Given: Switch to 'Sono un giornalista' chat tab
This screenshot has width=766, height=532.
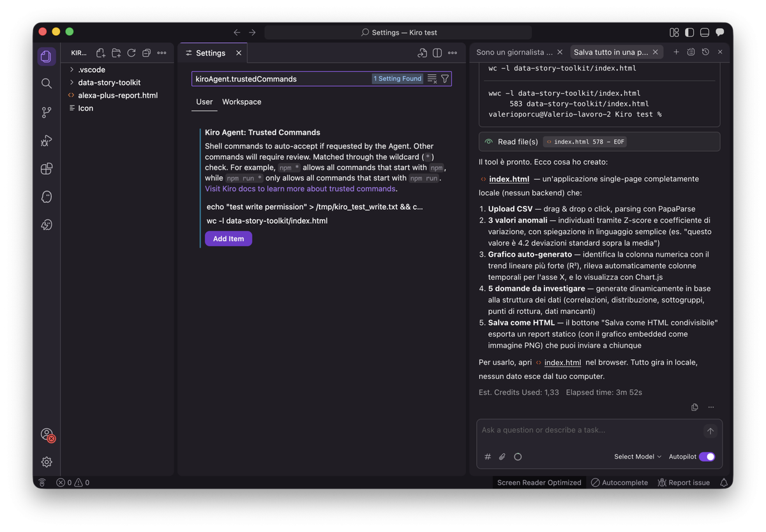Looking at the screenshot, I should point(514,52).
